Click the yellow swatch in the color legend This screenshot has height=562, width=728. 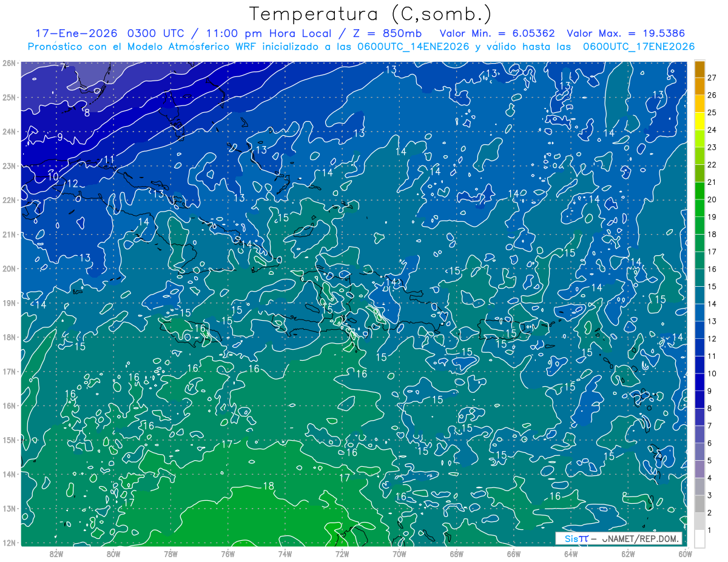coord(699,121)
